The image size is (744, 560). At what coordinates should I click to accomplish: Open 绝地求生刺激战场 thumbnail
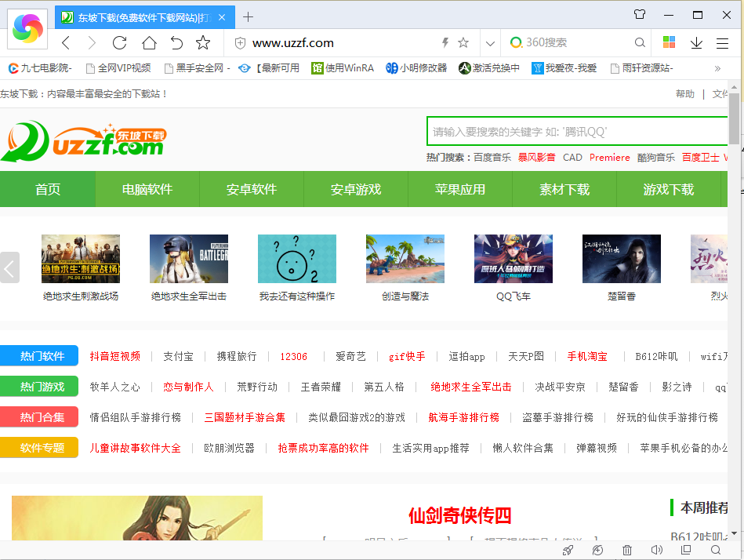[81, 259]
